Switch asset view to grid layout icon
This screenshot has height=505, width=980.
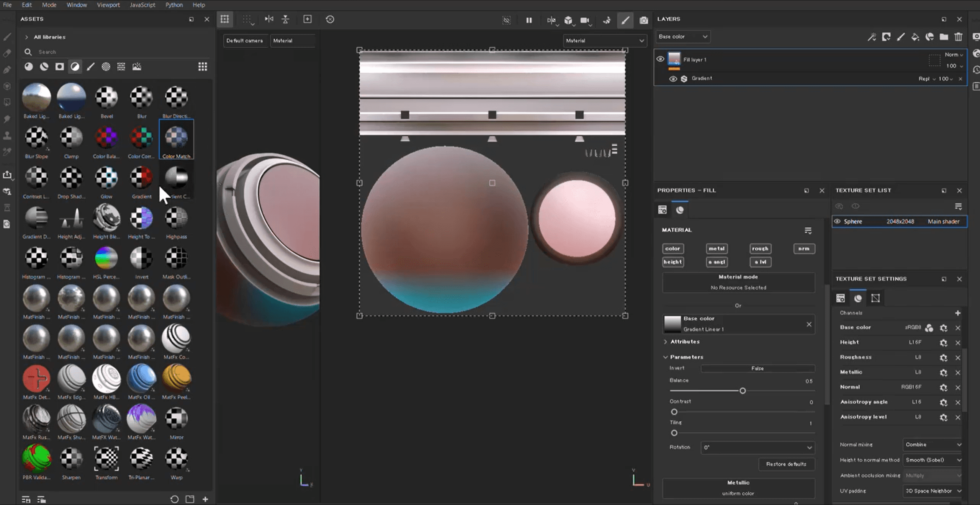click(x=203, y=67)
